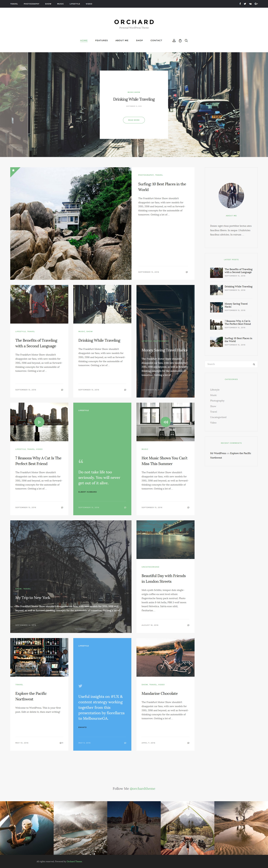The width and height of the screenshot is (268, 868).
Task: Open the VK social icon in top bar
Action: pos(250,4)
